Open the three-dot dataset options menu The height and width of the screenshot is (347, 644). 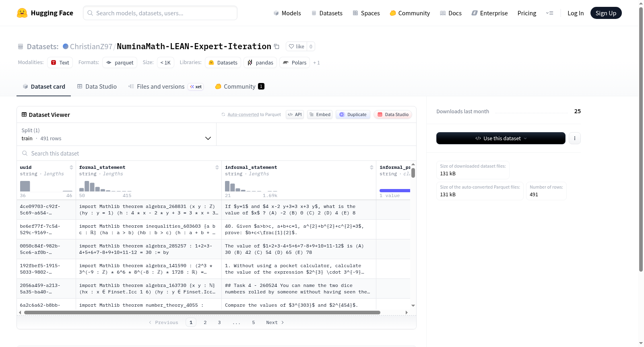pos(575,138)
